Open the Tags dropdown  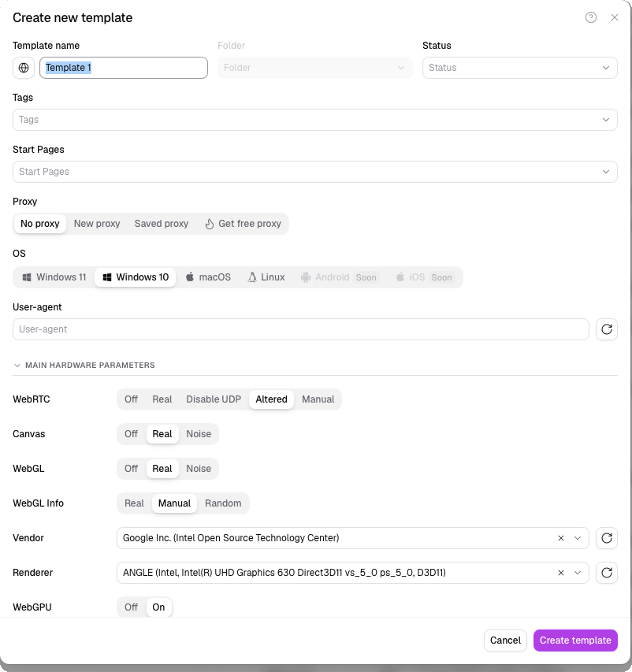point(315,120)
